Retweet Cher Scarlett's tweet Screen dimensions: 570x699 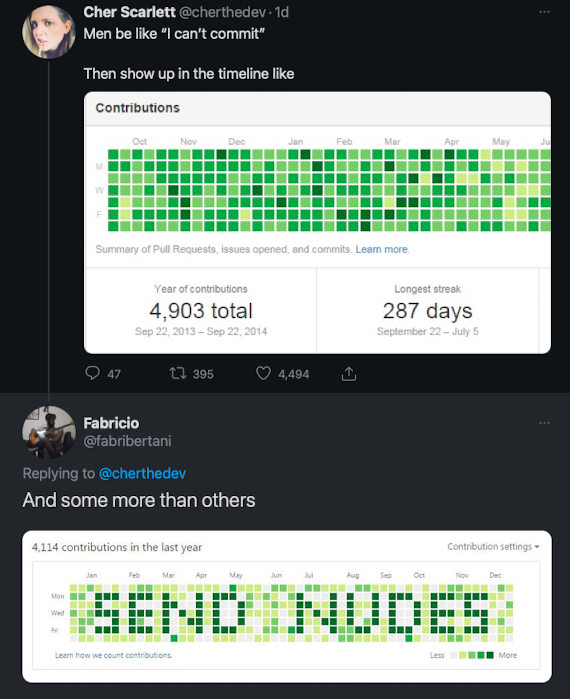click(178, 373)
